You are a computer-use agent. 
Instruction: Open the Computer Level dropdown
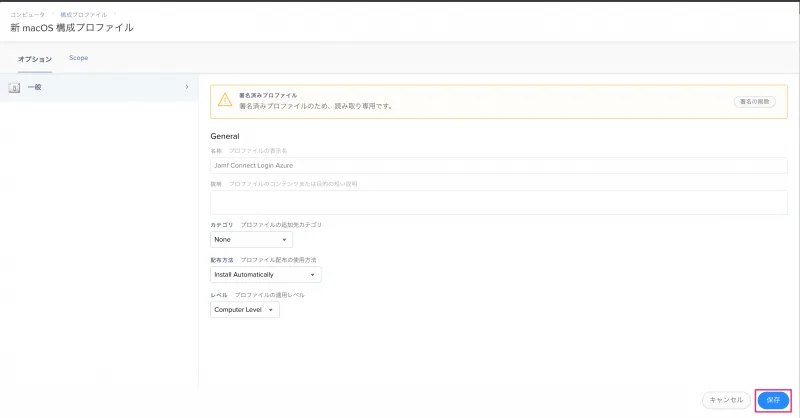pos(245,310)
